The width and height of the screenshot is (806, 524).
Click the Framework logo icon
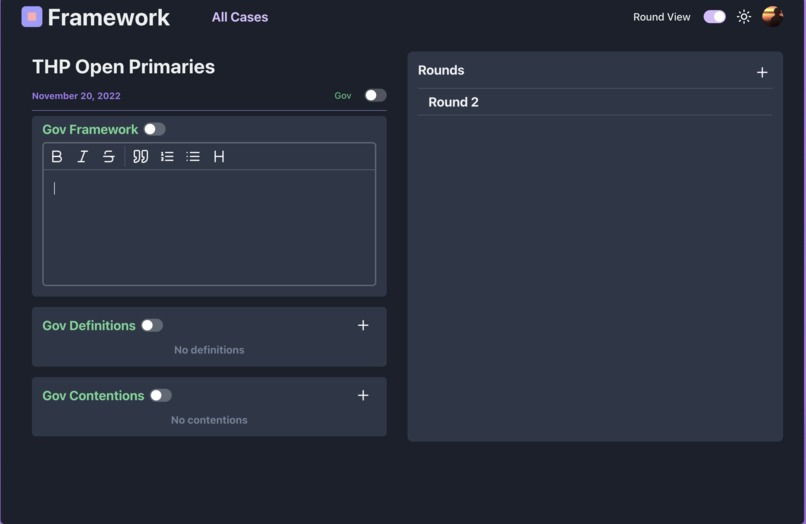(31, 17)
